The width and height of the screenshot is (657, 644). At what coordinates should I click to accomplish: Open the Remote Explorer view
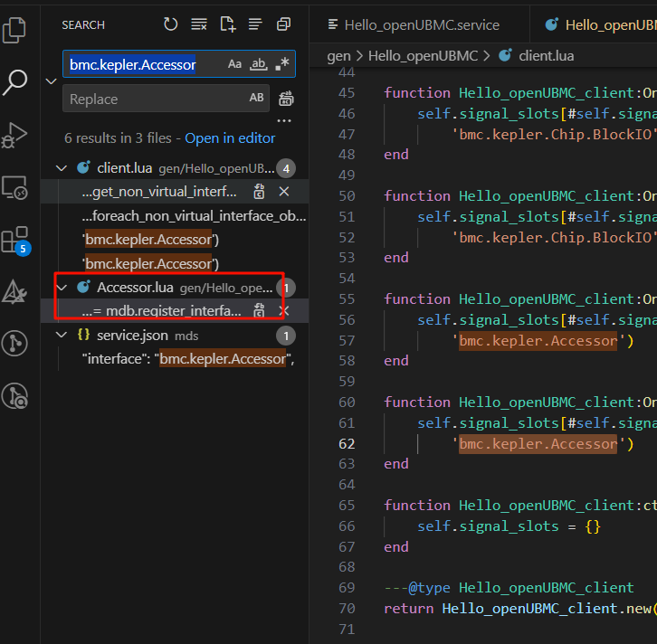[x=15, y=187]
